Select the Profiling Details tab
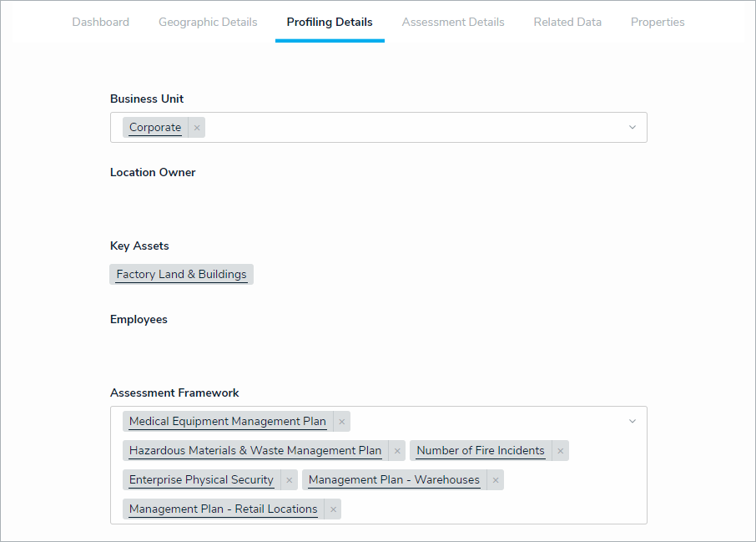Image resolution: width=756 pixels, height=542 pixels. coord(330,23)
